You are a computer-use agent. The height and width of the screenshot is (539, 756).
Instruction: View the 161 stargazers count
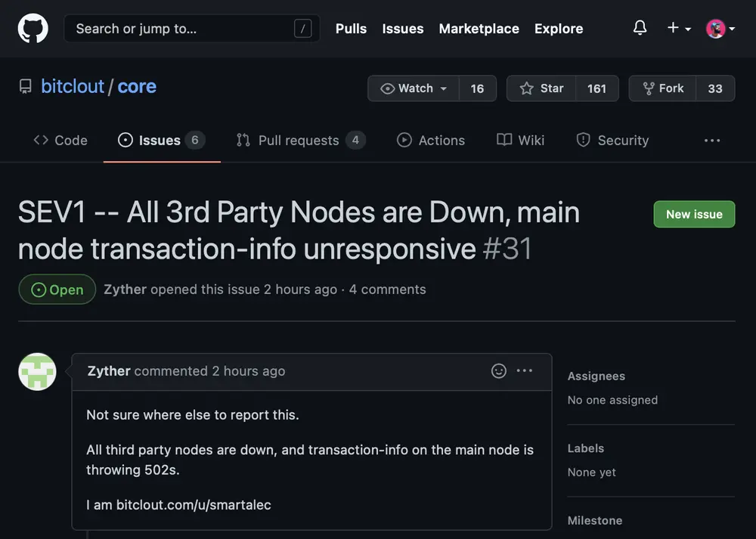(596, 88)
